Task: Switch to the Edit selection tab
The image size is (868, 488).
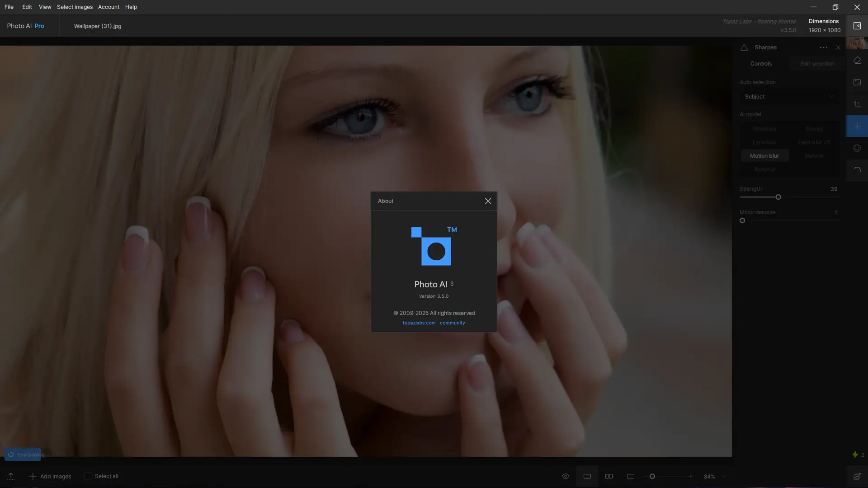Action: pyautogui.click(x=817, y=64)
